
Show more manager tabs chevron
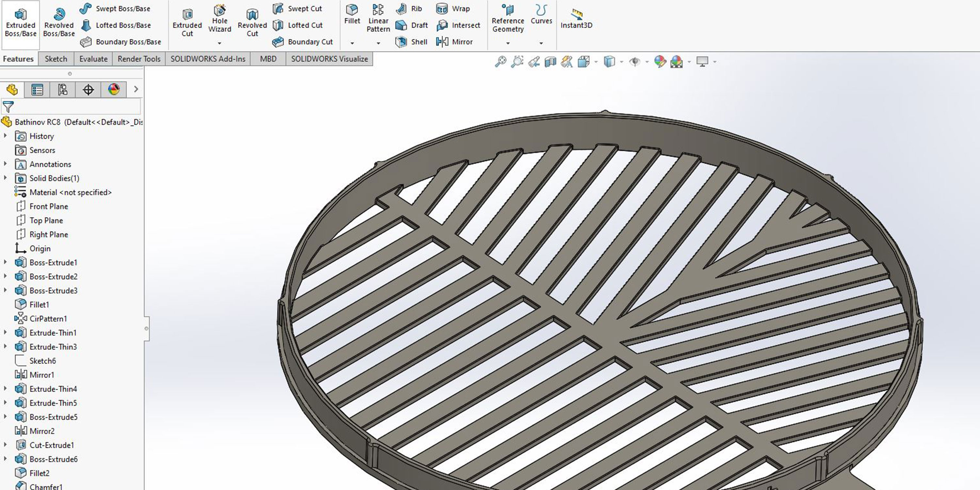coord(136,90)
